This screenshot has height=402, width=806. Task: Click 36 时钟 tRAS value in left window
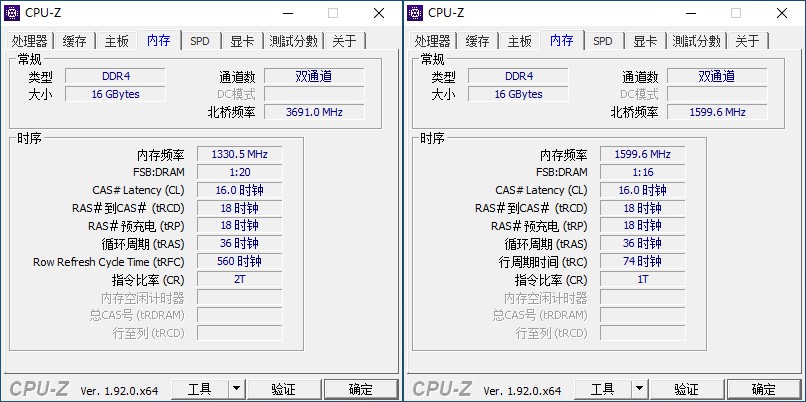[240, 244]
